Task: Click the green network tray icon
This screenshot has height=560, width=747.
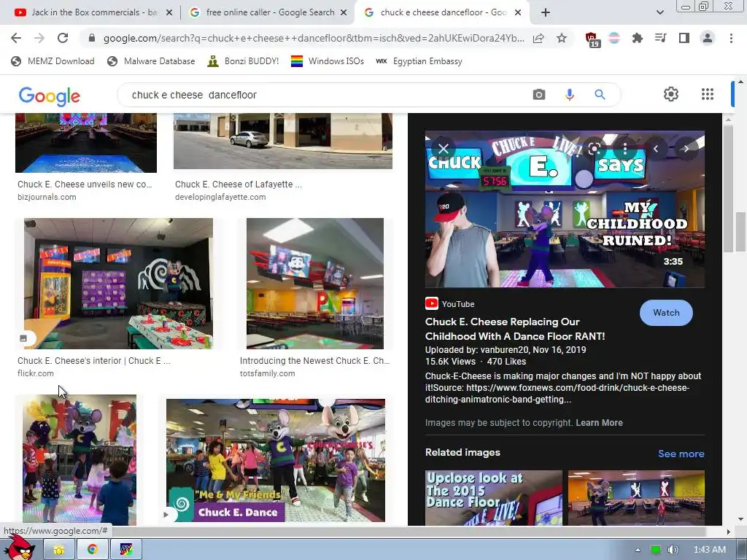Action: [656, 550]
